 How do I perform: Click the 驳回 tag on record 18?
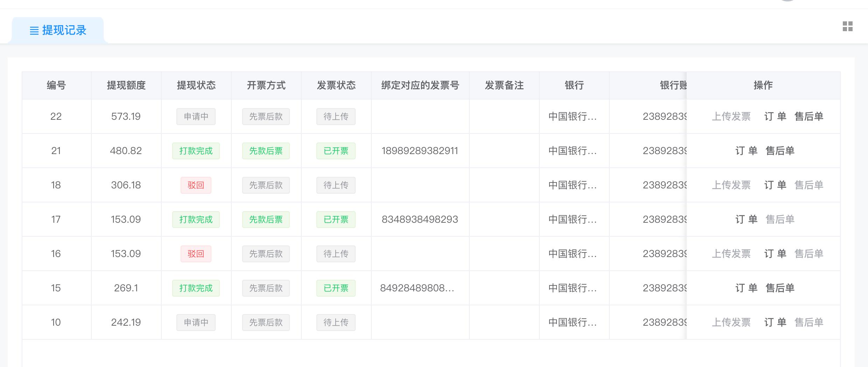(x=196, y=185)
